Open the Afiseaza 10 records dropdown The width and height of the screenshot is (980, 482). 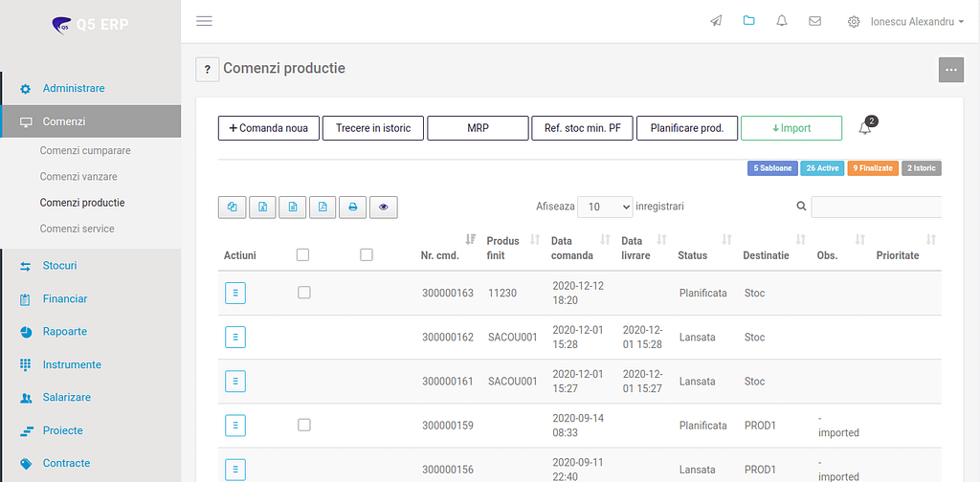coord(605,207)
